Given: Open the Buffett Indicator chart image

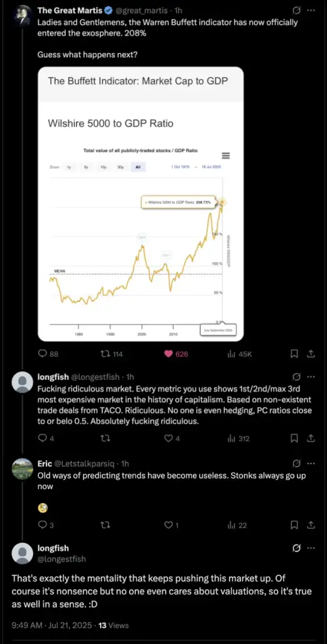Looking at the screenshot, I should pos(141,204).
